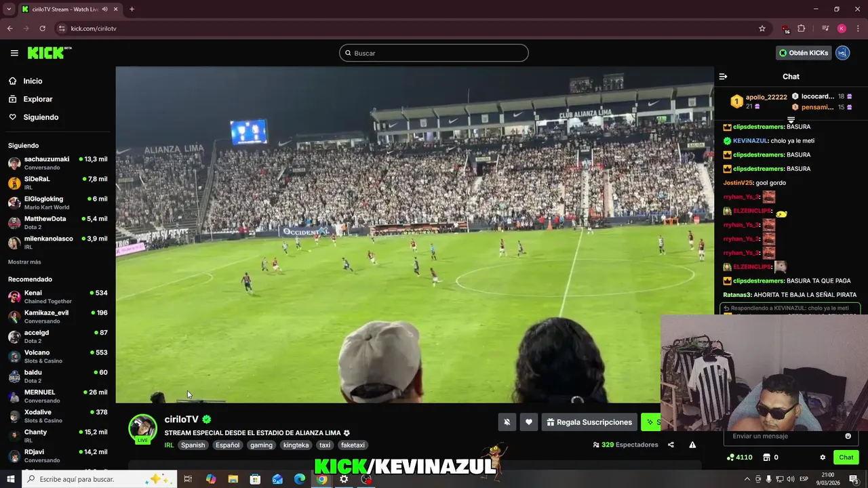Click the Spanish tag
Screen dimensions: 868x488
tap(193, 445)
